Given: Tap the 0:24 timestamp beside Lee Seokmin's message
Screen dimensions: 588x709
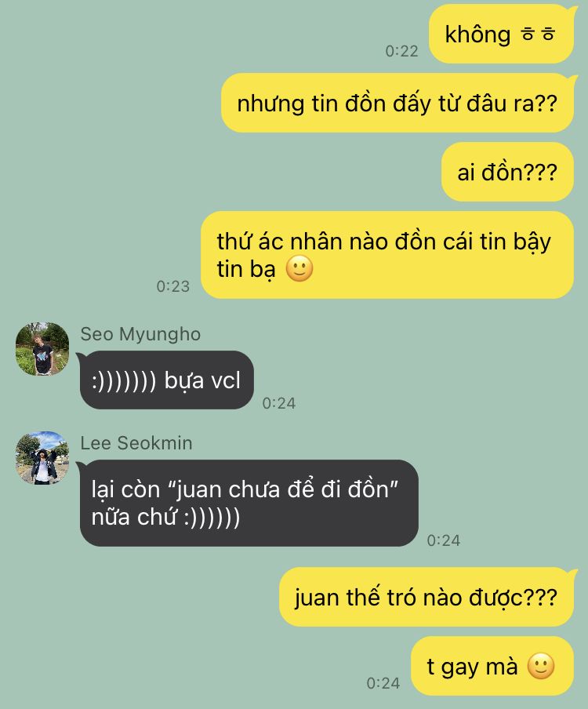Looking at the screenshot, I should coord(444,540).
